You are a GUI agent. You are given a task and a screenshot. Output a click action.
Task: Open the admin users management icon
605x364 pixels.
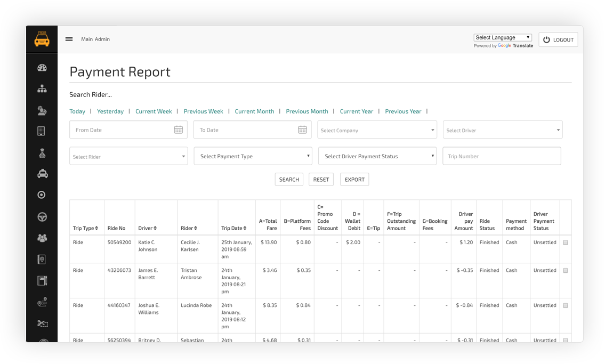click(42, 110)
